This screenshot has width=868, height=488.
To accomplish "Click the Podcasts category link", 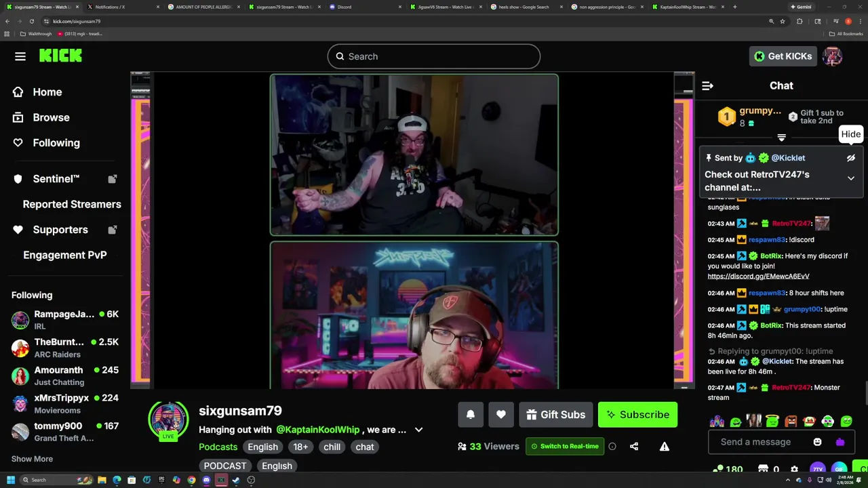I will click(218, 447).
